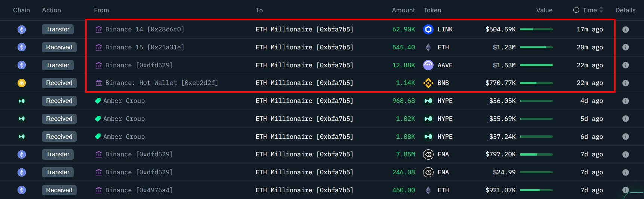Click the Amount column header

[403, 10]
